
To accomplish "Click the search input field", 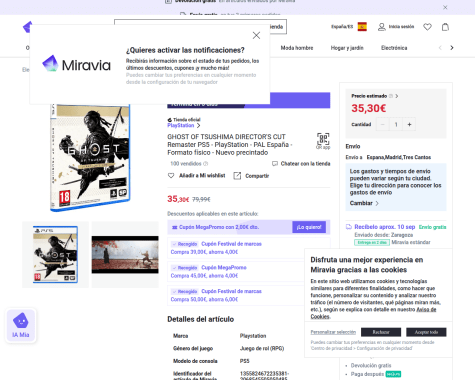I will point(200,27).
